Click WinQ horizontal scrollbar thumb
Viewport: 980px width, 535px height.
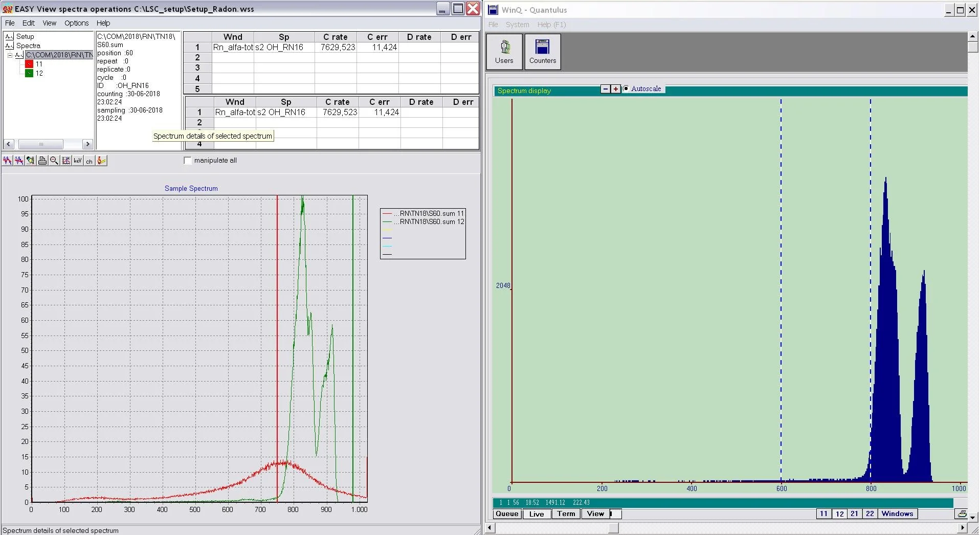(x=613, y=528)
